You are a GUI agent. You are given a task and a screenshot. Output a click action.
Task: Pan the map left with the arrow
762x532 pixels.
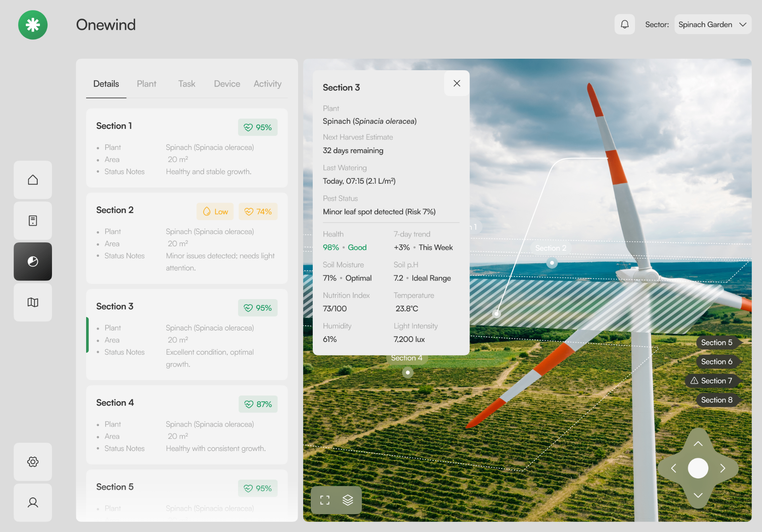[673, 469]
